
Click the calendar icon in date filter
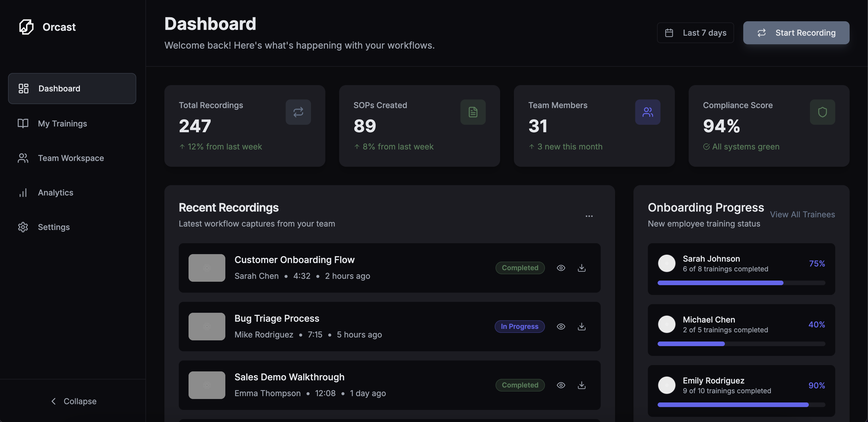click(669, 33)
